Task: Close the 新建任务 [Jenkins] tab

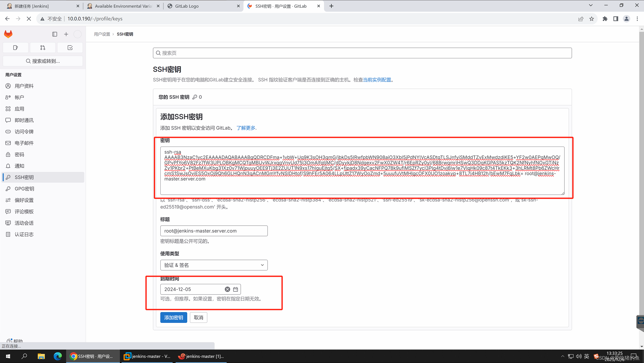Action: point(78,6)
